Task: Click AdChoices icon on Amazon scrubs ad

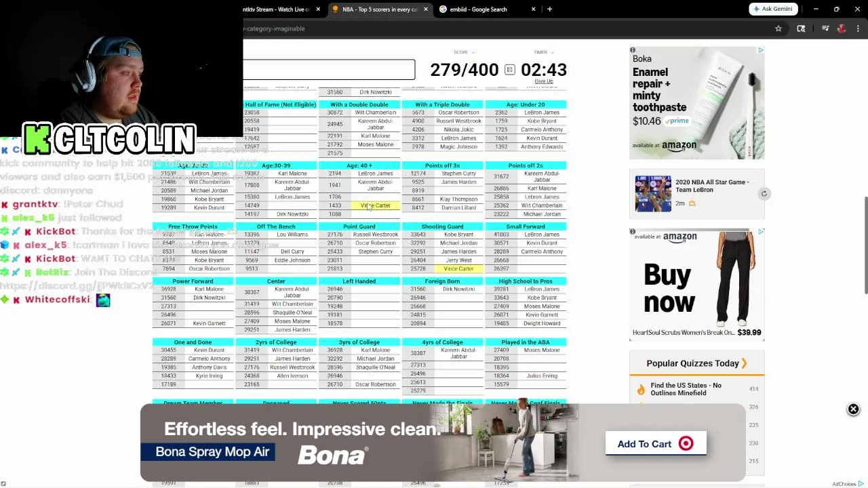Action: click(x=761, y=232)
